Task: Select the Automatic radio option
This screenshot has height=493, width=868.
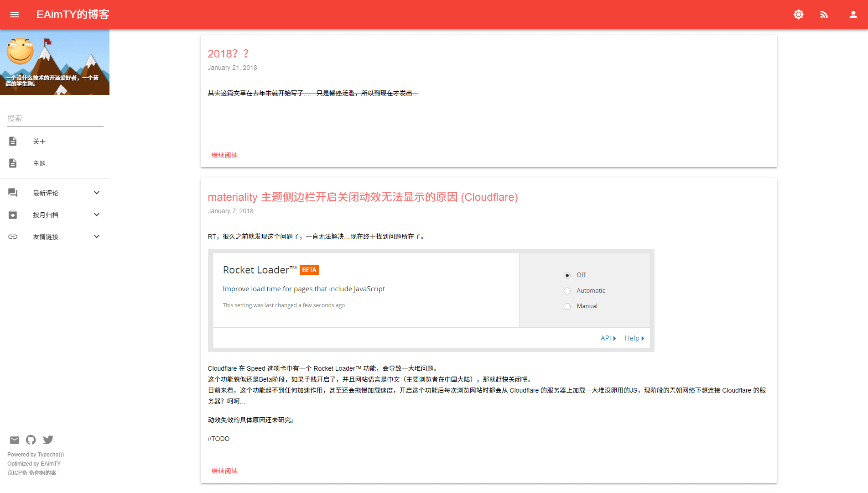Action: tap(567, 291)
